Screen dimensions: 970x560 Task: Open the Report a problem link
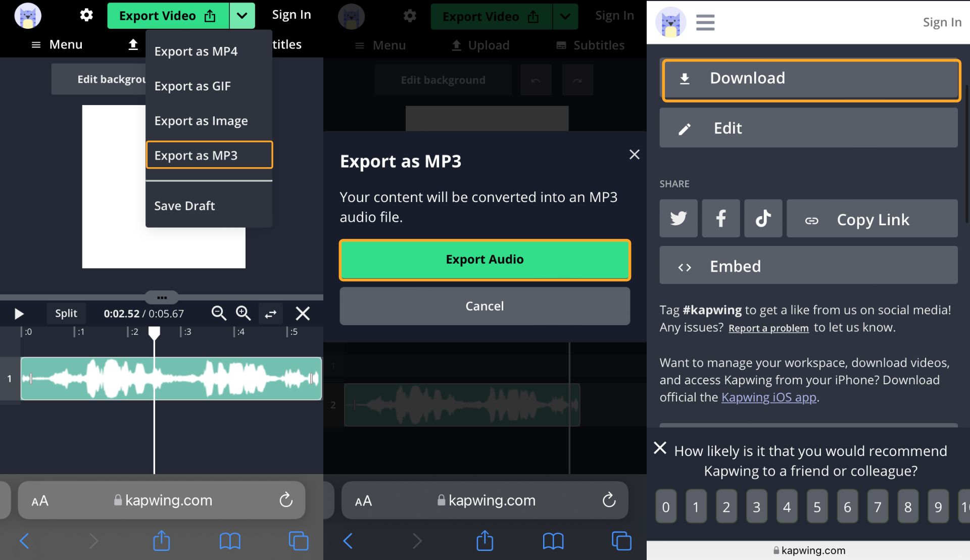768,328
